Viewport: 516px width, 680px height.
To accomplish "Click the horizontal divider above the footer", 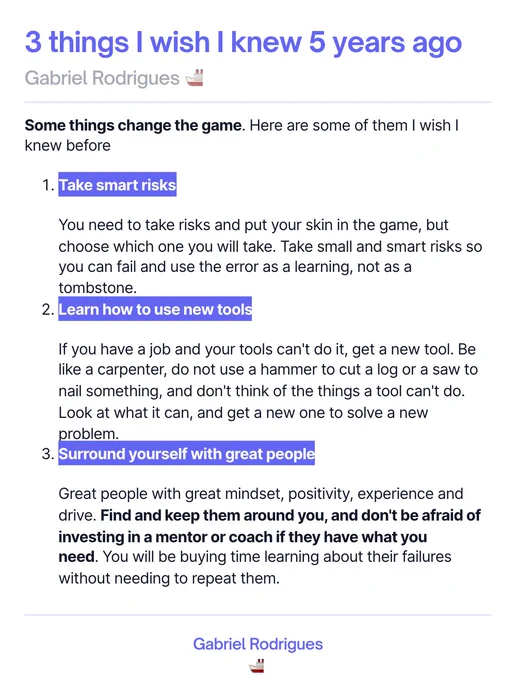I will tap(258, 615).
